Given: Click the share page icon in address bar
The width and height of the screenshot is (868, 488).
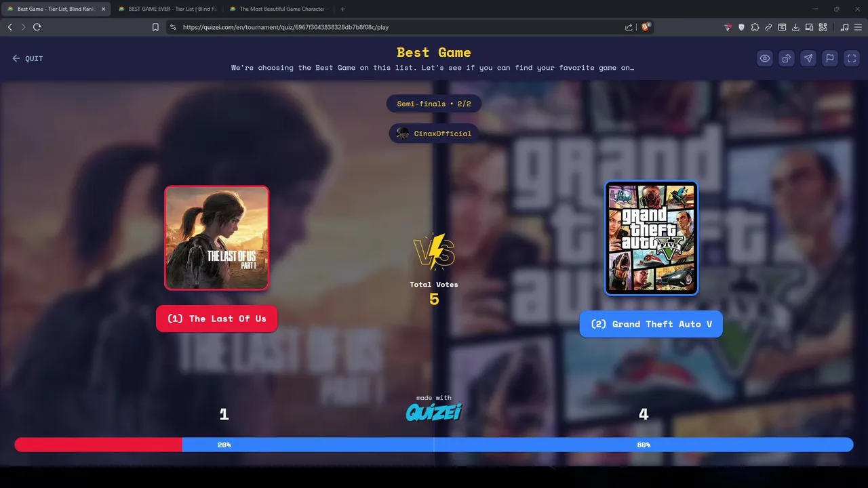Looking at the screenshot, I should coord(629,27).
